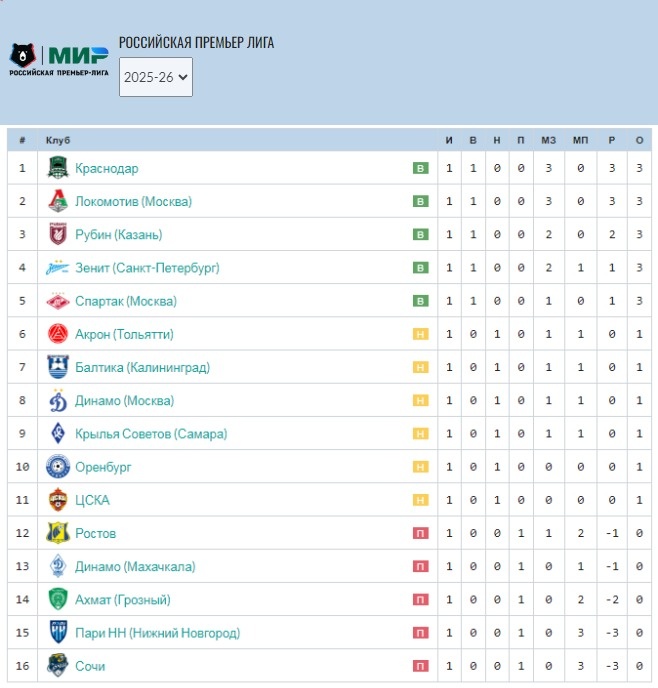
Task: Click the Spartak Moscow club crest
Action: [x=58, y=301]
